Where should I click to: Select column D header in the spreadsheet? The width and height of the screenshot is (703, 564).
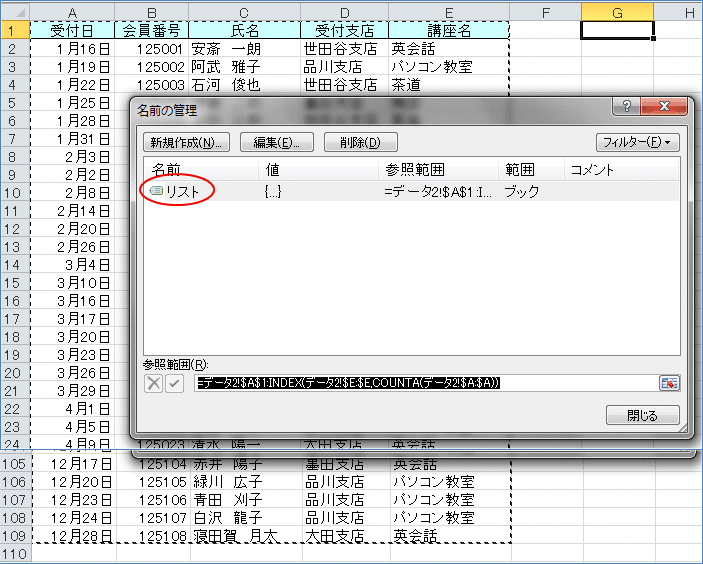click(x=344, y=12)
